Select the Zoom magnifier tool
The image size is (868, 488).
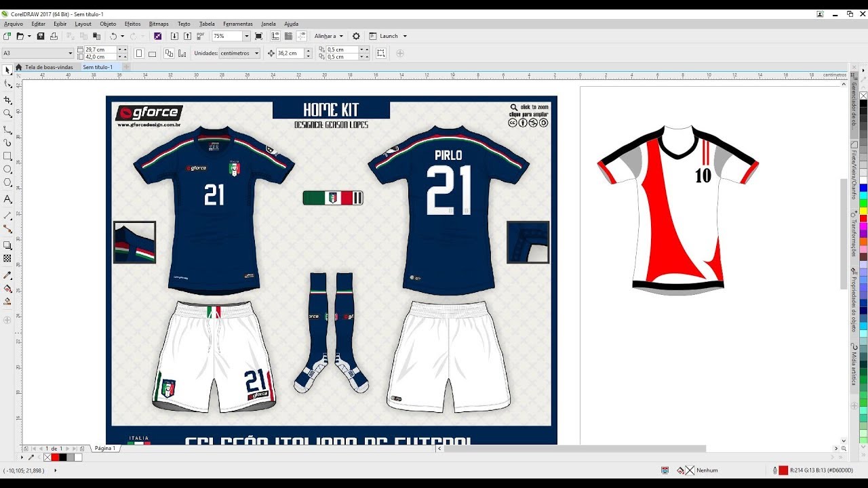(7, 113)
